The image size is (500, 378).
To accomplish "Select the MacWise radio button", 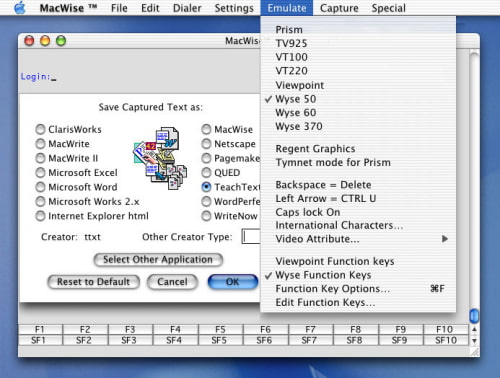I will coord(206,129).
